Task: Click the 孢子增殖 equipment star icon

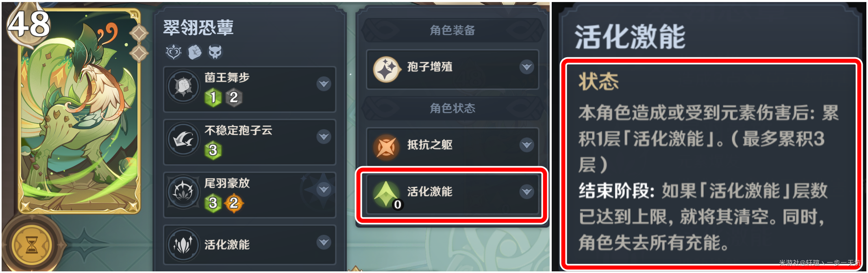Action: (x=386, y=69)
